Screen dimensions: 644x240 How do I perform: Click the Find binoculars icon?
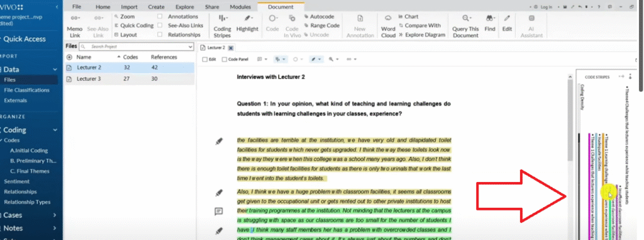coord(489,18)
